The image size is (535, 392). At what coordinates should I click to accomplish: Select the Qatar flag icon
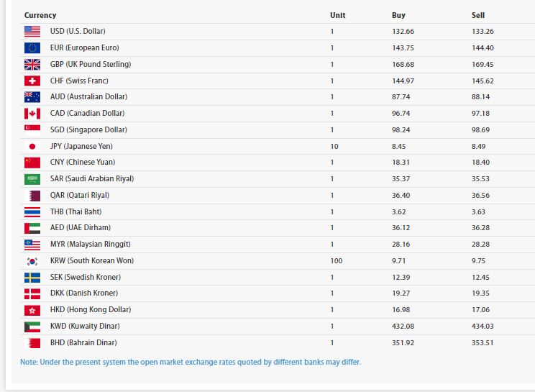[x=32, y=196]
